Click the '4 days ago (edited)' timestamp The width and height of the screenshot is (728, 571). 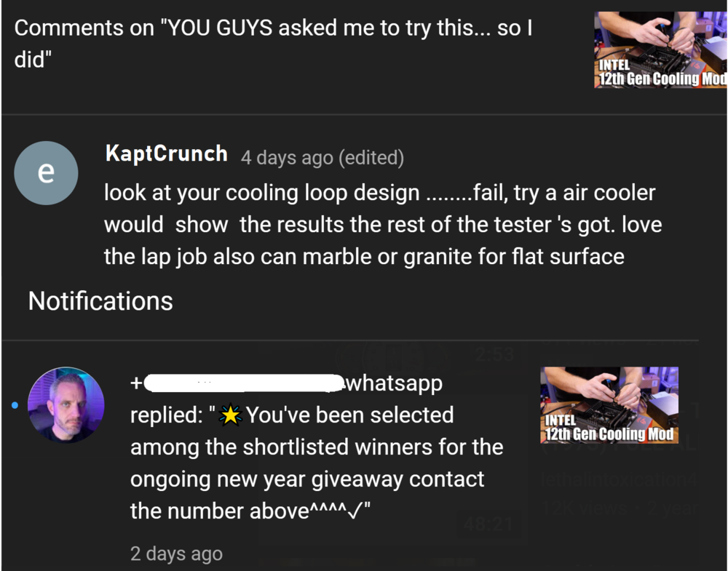point(322,157)
